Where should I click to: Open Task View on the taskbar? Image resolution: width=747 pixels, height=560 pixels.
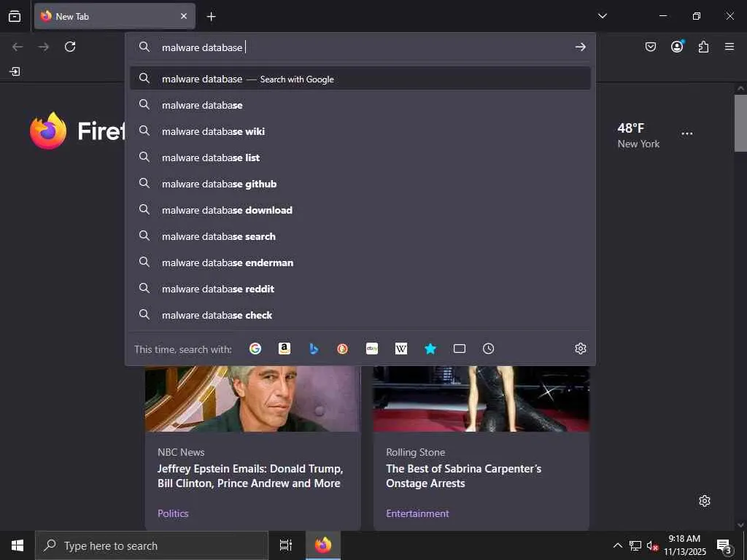(285, 545)
